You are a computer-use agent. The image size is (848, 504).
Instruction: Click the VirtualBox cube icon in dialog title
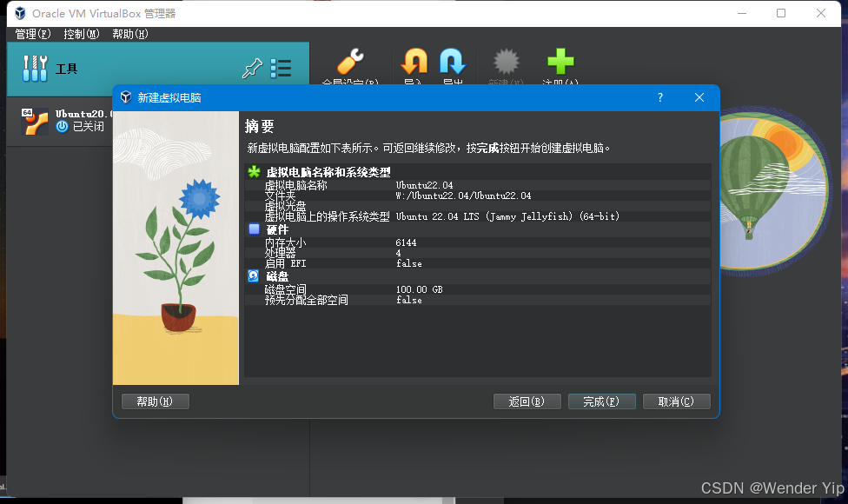[x=126, y=97]
